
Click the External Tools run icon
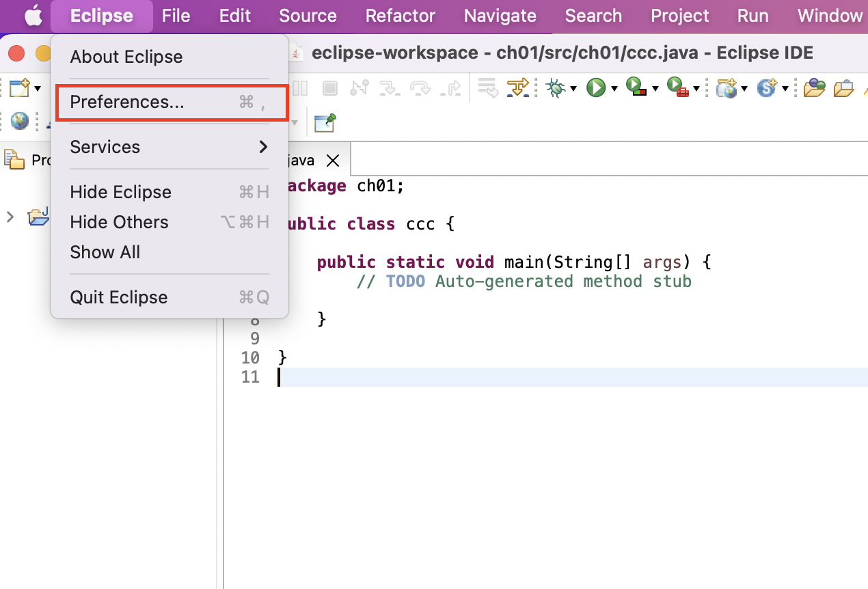pos(678,88)
